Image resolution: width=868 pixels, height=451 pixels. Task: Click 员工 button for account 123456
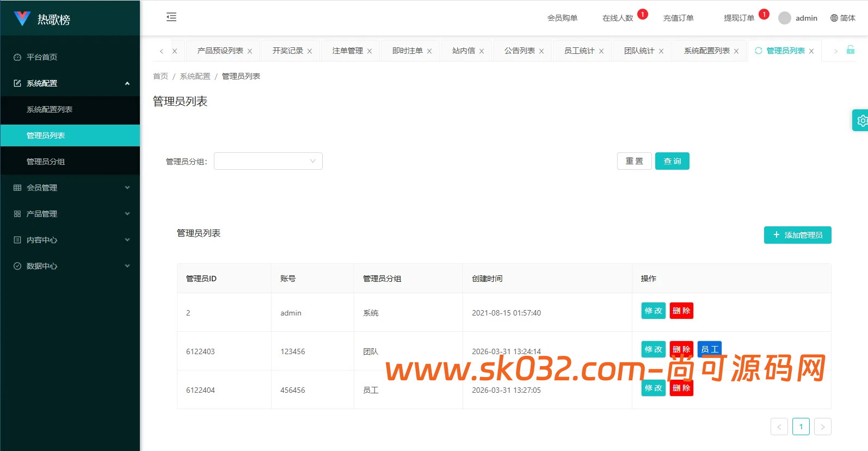(710, 349)
